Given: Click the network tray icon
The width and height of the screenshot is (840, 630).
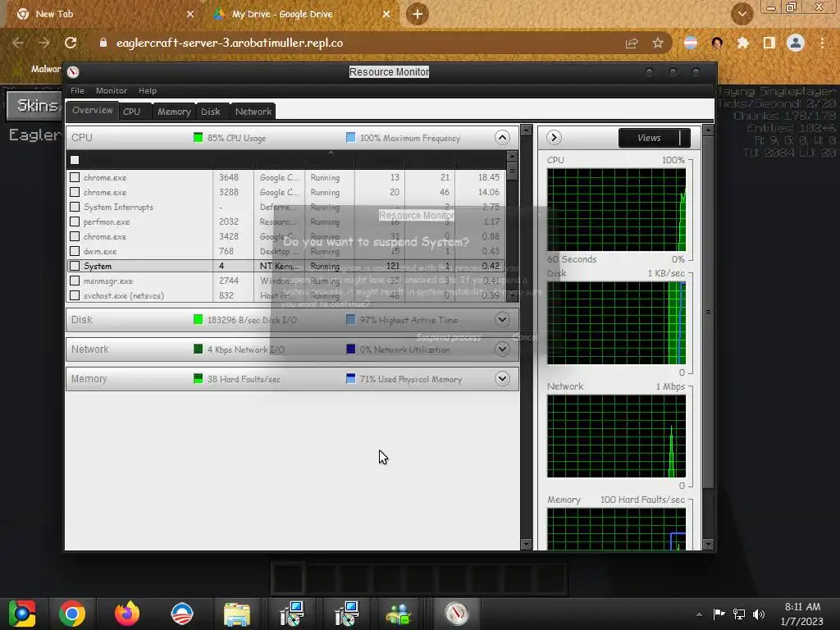Looking at the screenshot, I should click(x=739, y=614).
